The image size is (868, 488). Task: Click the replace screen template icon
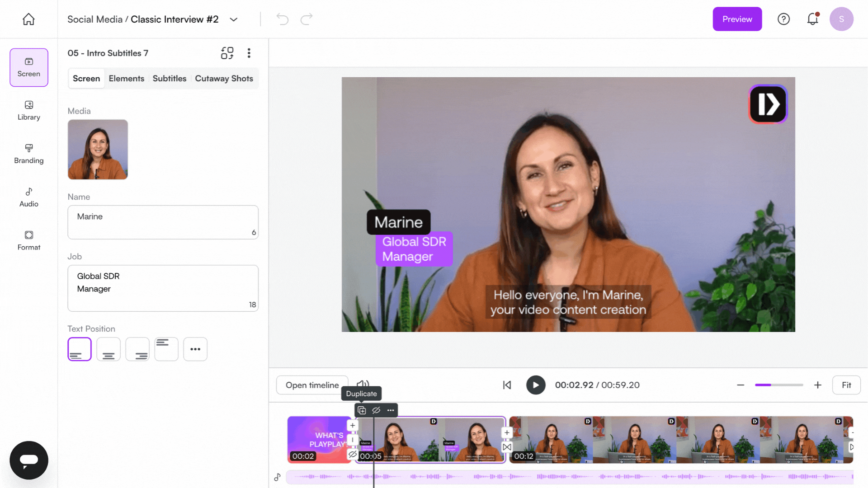tap(227, 53)
